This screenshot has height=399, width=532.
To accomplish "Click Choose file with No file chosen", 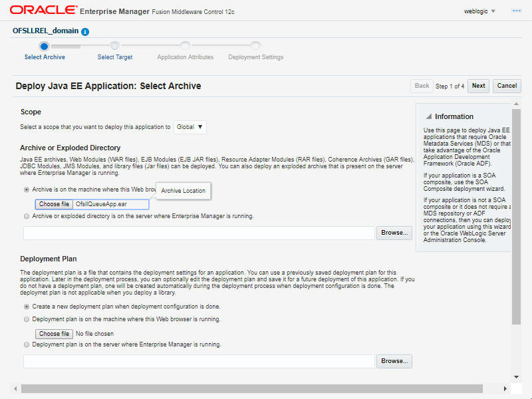I will (54, 334).
